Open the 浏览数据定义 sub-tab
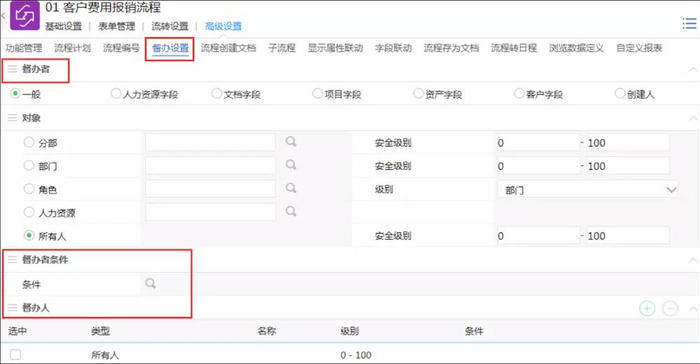The image size is (700, 364). 576,48
